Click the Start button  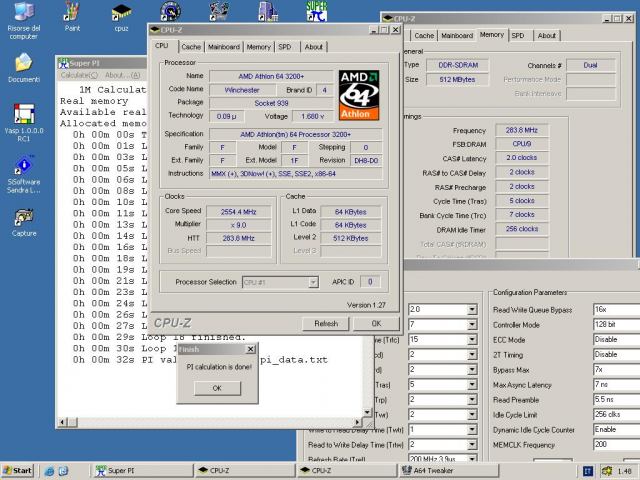click(18, 471)
